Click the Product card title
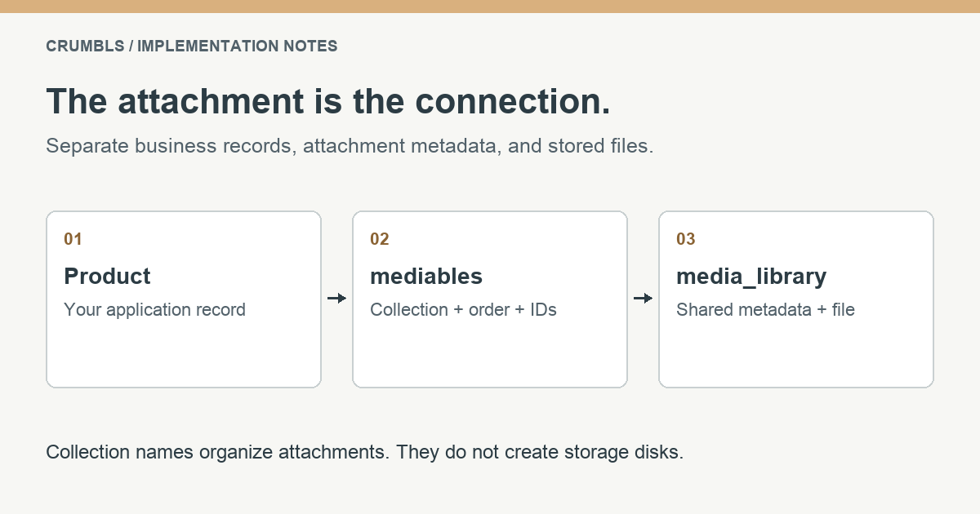Image resolution: width=980 pixels, height=514 pixels. pyautogui.click(x=108, y=277)
